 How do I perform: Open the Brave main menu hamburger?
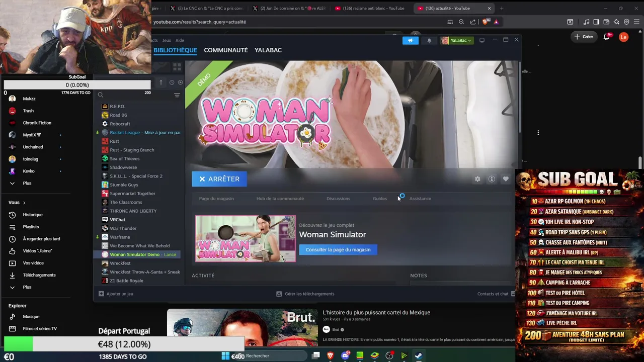coord(636,22)
